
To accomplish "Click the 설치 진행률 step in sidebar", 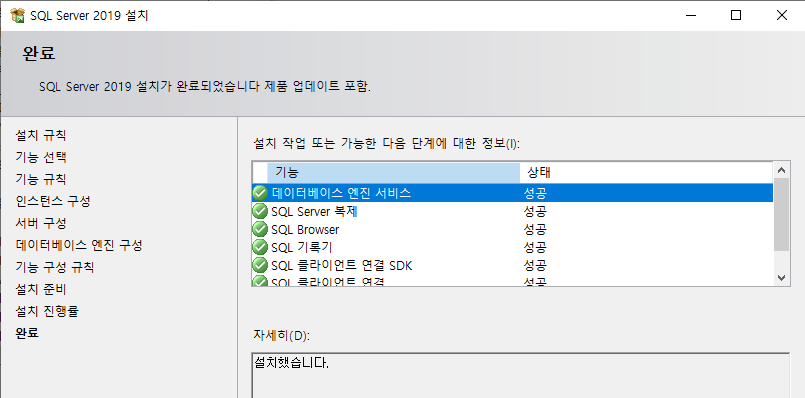I will (47, 311).
